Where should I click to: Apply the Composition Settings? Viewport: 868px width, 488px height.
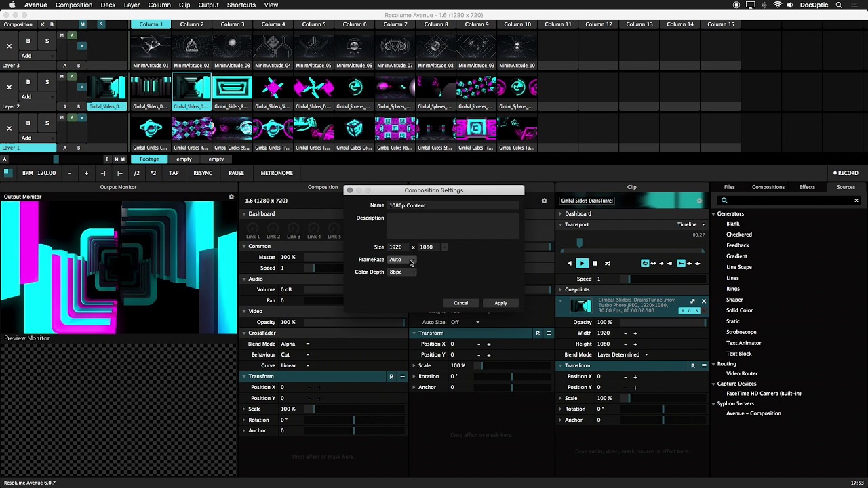click(x=500, y=303)
